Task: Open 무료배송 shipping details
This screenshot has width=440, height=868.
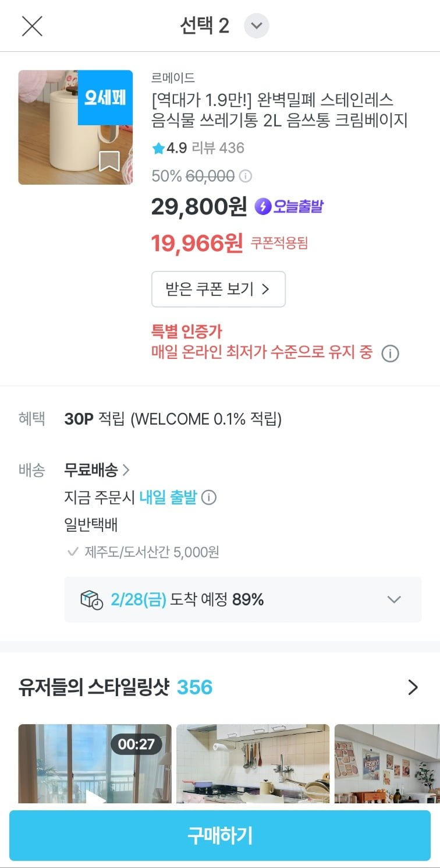Action: point(97,470)
